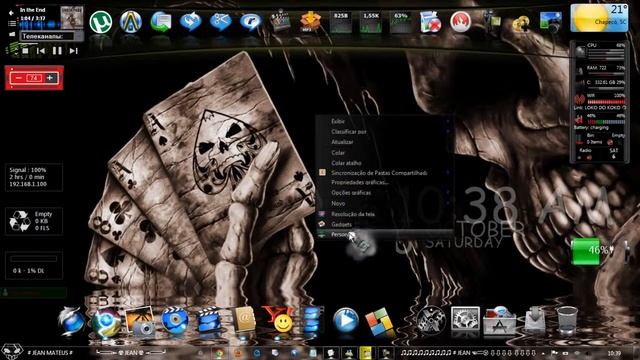Image resolution: width=640 pixels, height=360 pixels.
Task: Launch Yahoo Messenger from bottom dock
Action: pyautogui.click(x=278, y=319)
